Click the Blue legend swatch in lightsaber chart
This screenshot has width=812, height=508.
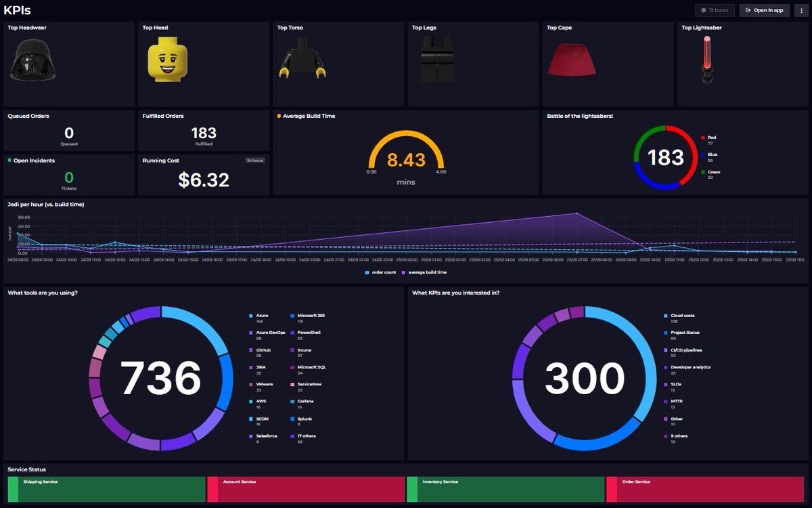coord(703,155)
